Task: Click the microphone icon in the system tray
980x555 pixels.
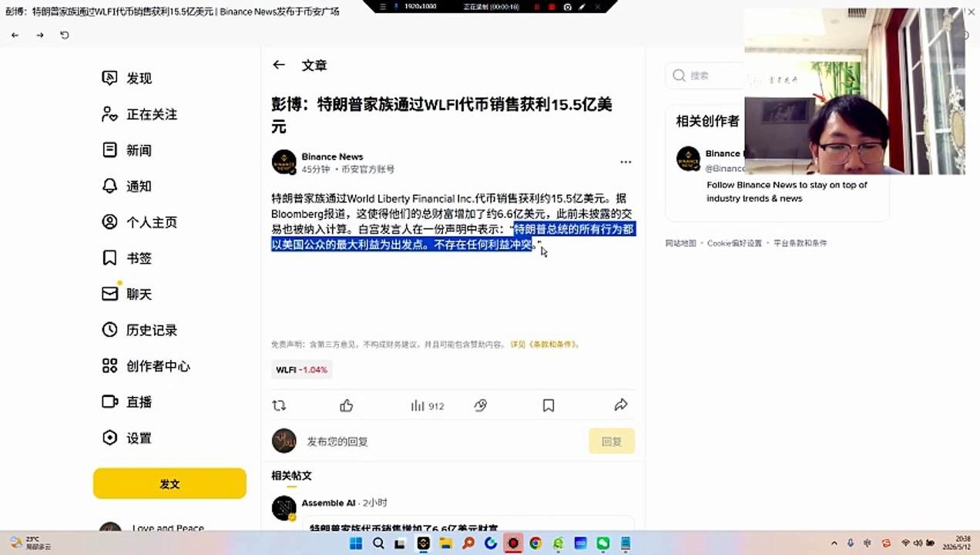Action: [851, 543]
